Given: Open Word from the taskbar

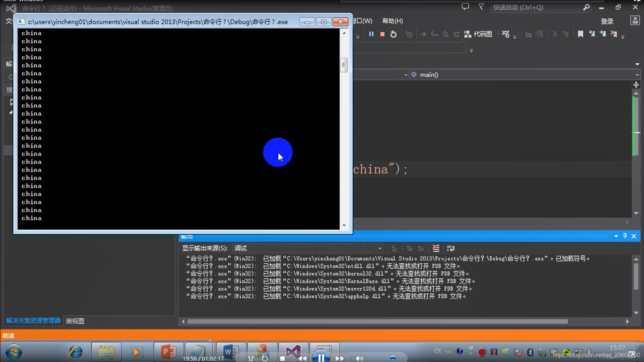Looking at the screenshot, I should pos(231,352).
